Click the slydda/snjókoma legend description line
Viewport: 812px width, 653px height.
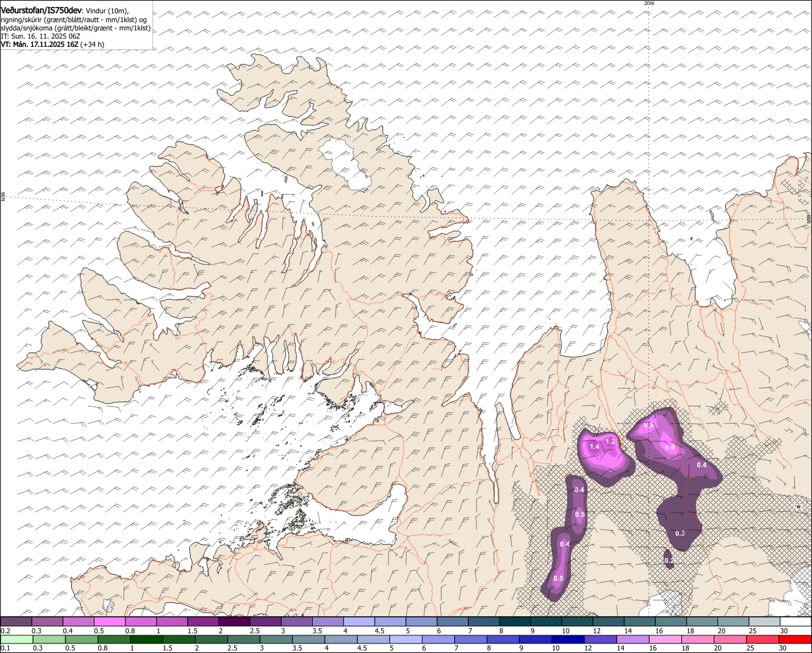tap(75, 28)
